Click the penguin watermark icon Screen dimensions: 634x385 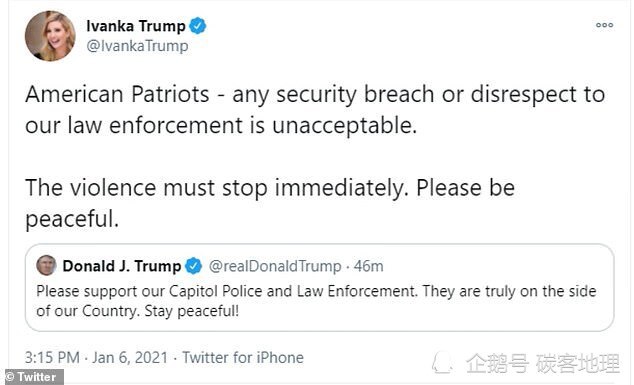tap(442, 362)
